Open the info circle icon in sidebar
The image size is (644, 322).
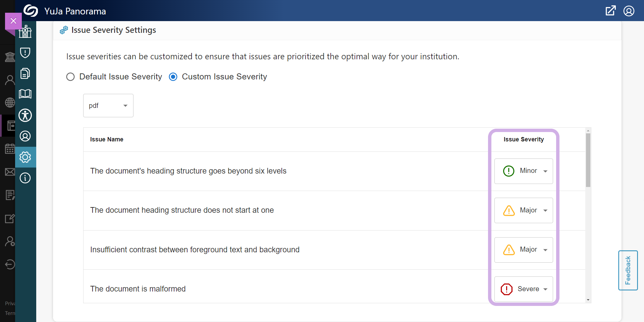tap(25, 178)
